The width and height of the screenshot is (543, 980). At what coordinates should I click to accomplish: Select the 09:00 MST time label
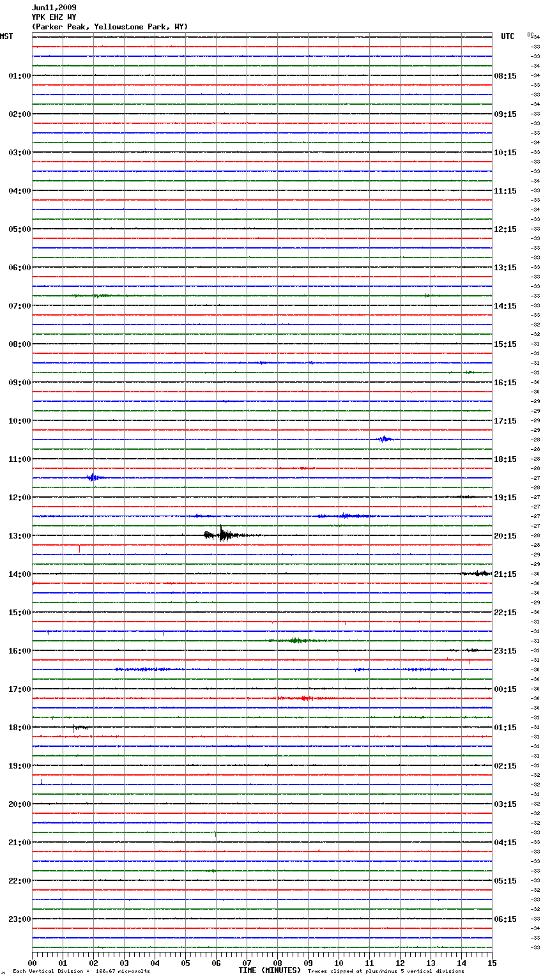pos(20,383)
